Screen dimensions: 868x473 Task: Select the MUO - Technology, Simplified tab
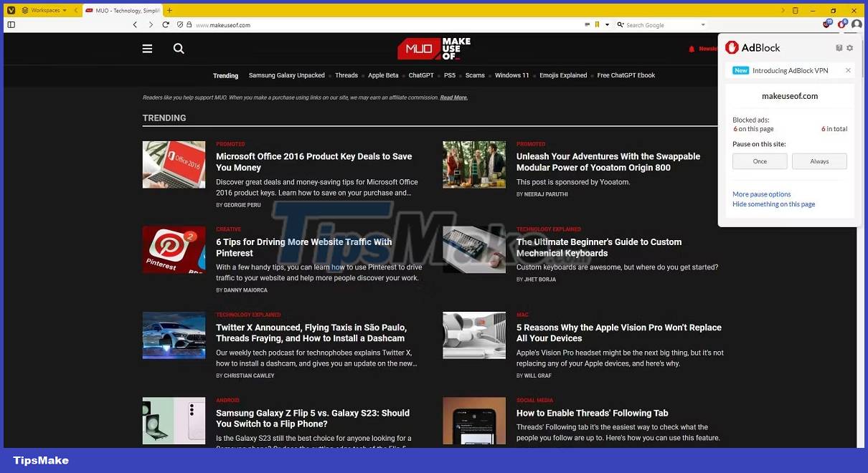pos(122,11)
